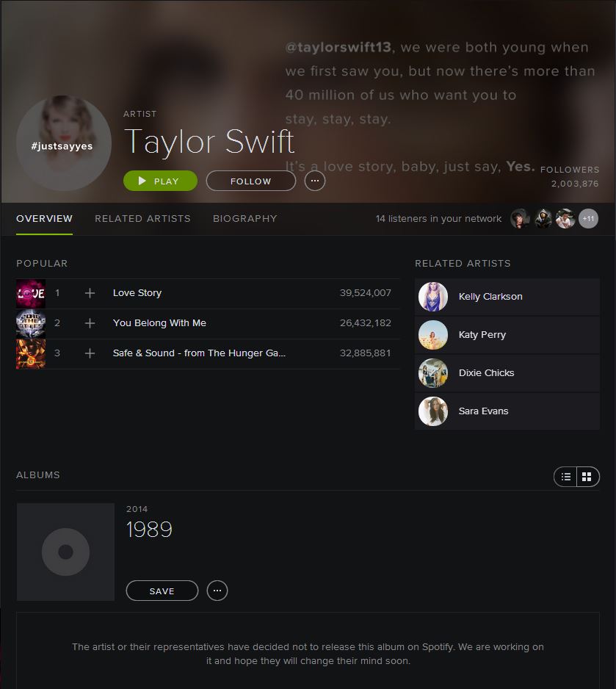Switch to the Overview tab

coord(44,218)
